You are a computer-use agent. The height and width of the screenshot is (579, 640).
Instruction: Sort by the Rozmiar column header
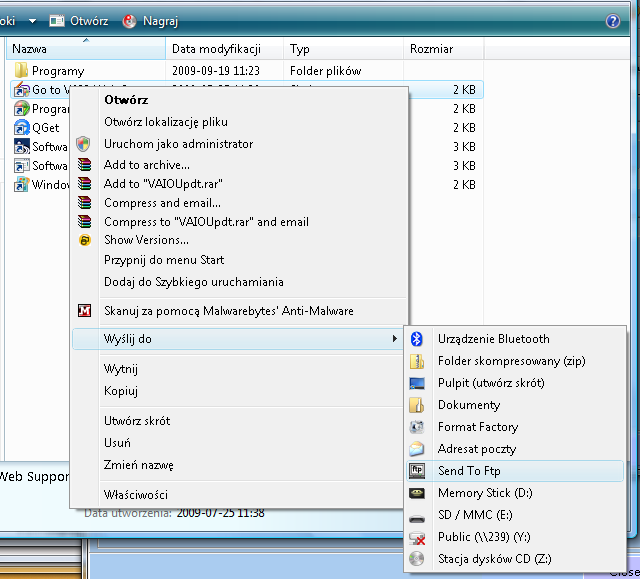coord(443,49)
